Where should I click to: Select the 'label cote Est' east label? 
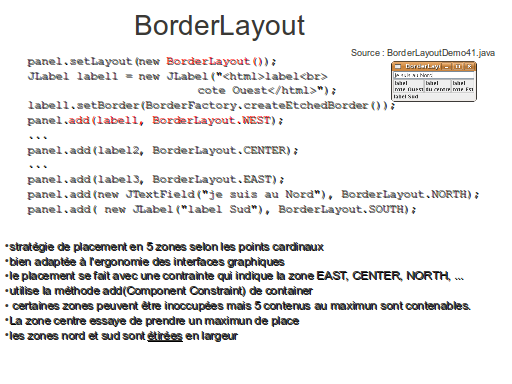(463, 86)
